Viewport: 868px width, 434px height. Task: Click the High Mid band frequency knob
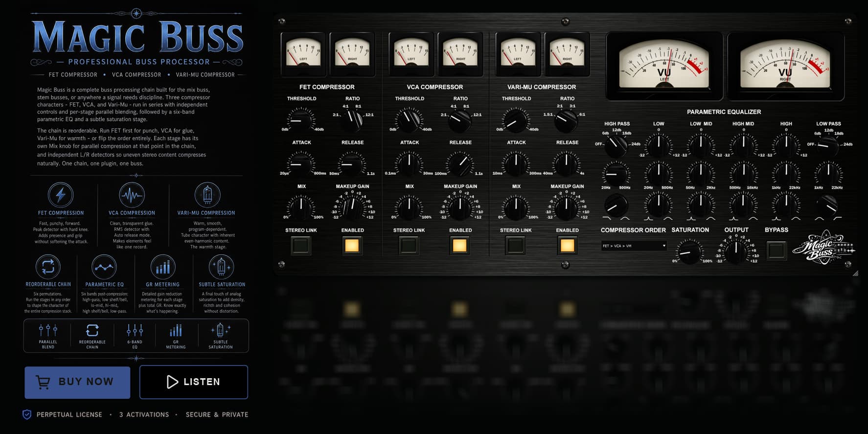click(743, 174)
